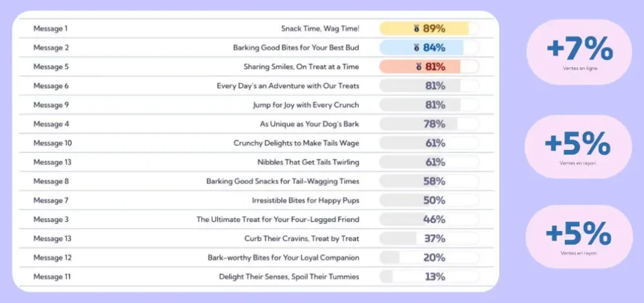Screen dimensions: 644x303
Task: Click the 50% progress bar for Message 7
Action: (428, 200)
